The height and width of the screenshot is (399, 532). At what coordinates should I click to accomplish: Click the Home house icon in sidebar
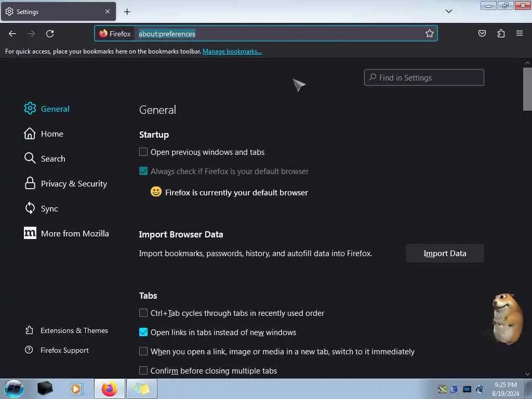[x=30, y=134]
